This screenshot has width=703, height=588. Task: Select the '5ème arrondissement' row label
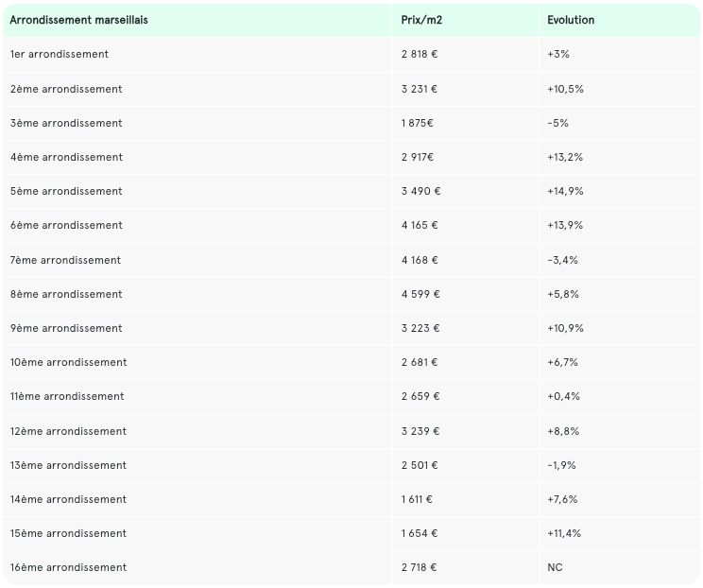tap(65, 191)
